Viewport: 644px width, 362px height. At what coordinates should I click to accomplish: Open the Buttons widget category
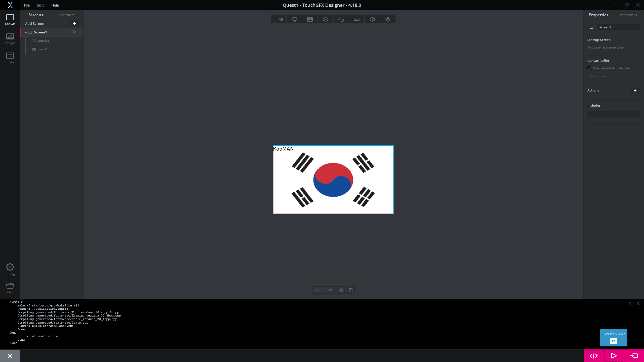pos(294,19)
